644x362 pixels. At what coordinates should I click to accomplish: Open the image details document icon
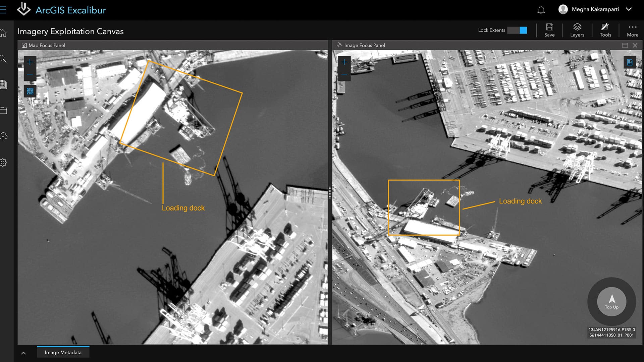tap(630, 62)
